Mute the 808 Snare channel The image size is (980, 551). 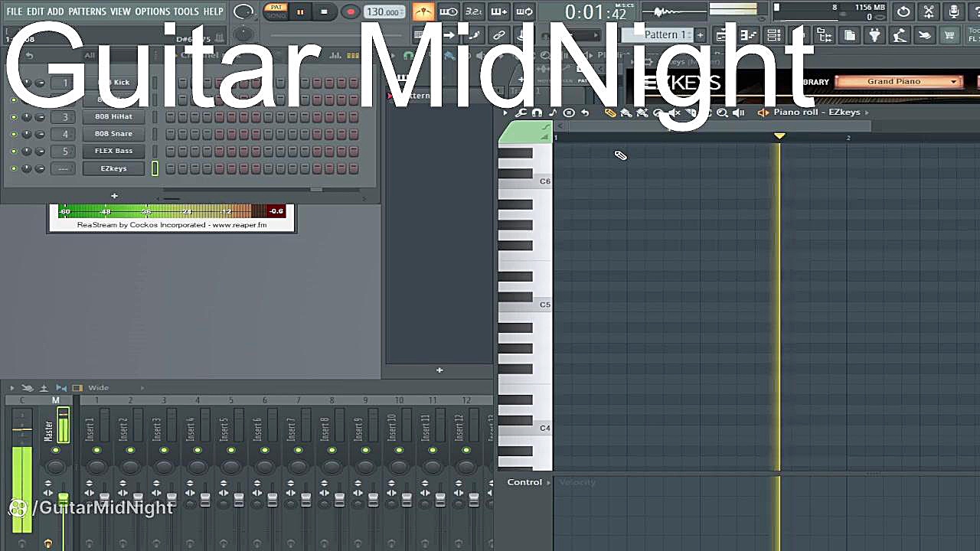tap(13, 134)
